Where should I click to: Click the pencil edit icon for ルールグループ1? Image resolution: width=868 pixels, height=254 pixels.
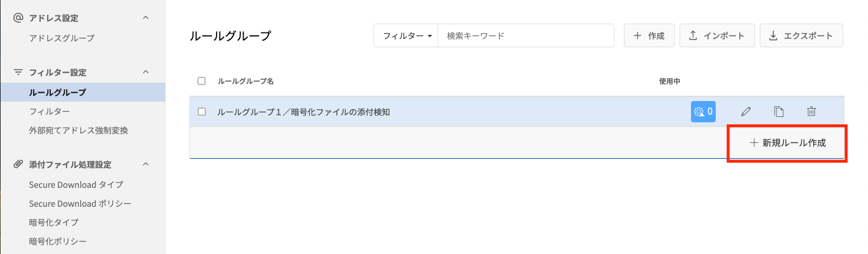(x=746, y=112)
